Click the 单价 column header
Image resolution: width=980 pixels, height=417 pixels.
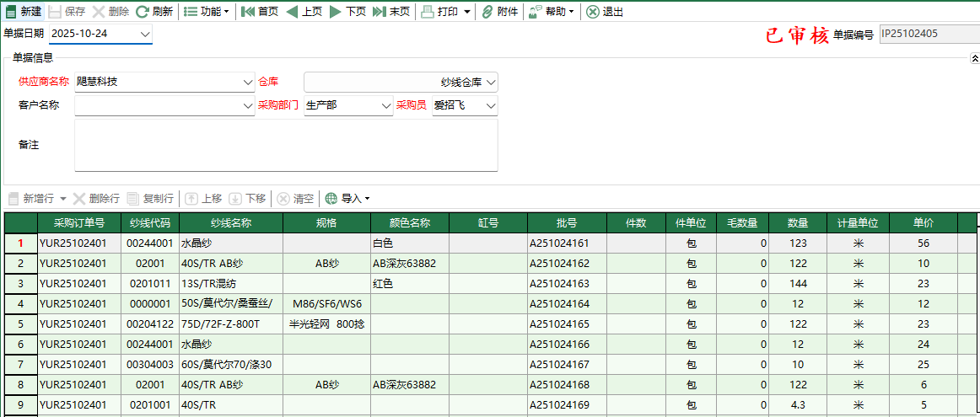[x=923, y=223]
